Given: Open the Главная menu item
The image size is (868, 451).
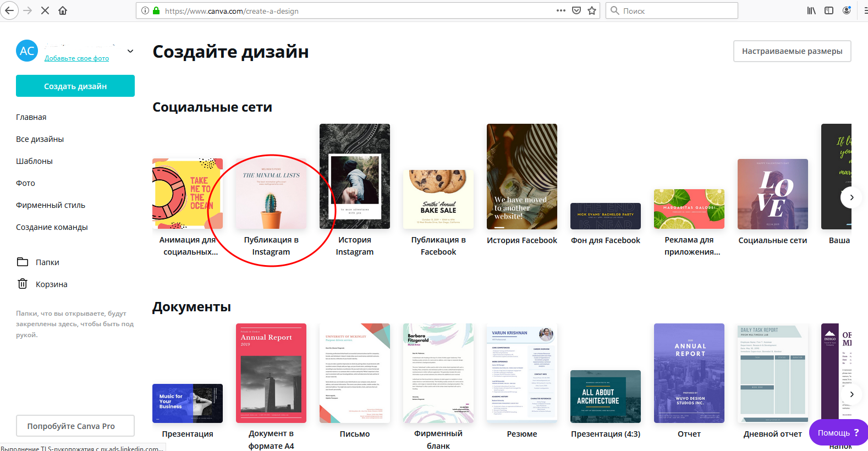Looking at the screenshot, I should tap(31, 117).
